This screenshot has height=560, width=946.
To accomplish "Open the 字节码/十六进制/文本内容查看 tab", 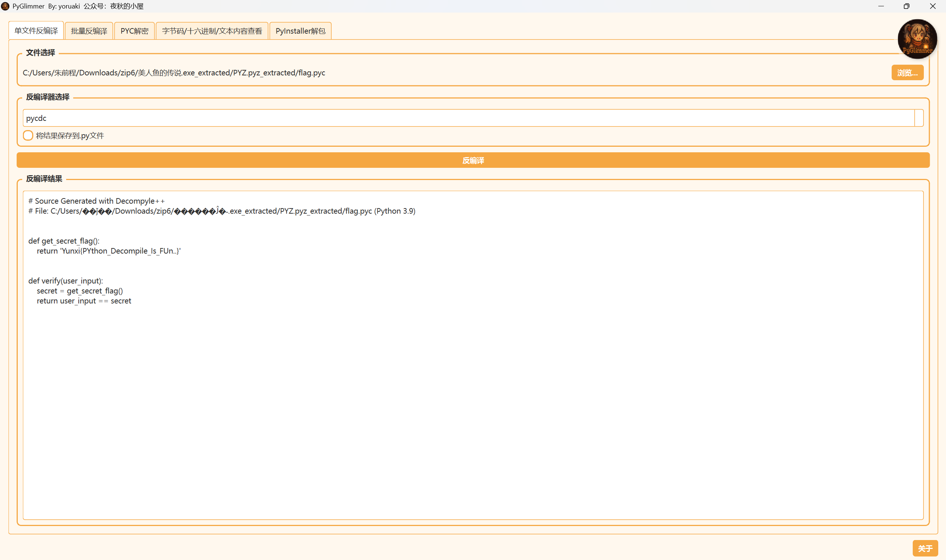I will tap(212, 31).
